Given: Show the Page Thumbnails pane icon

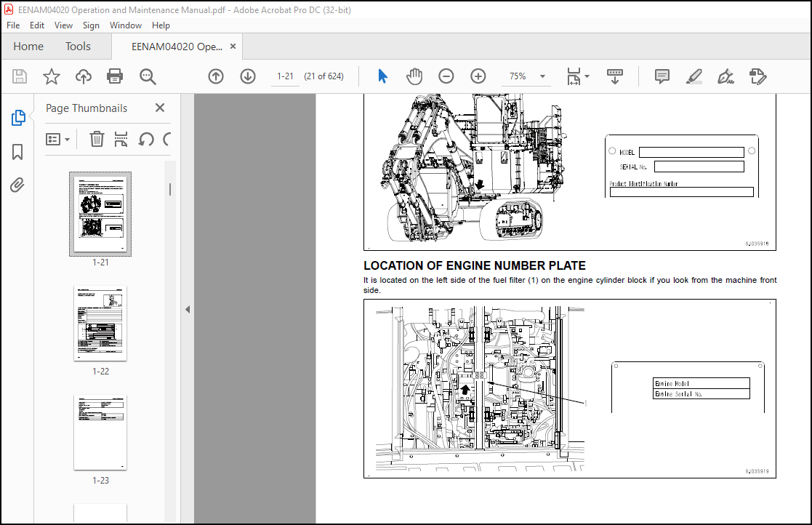Looking at the screenshot, I should coord(17,118).
